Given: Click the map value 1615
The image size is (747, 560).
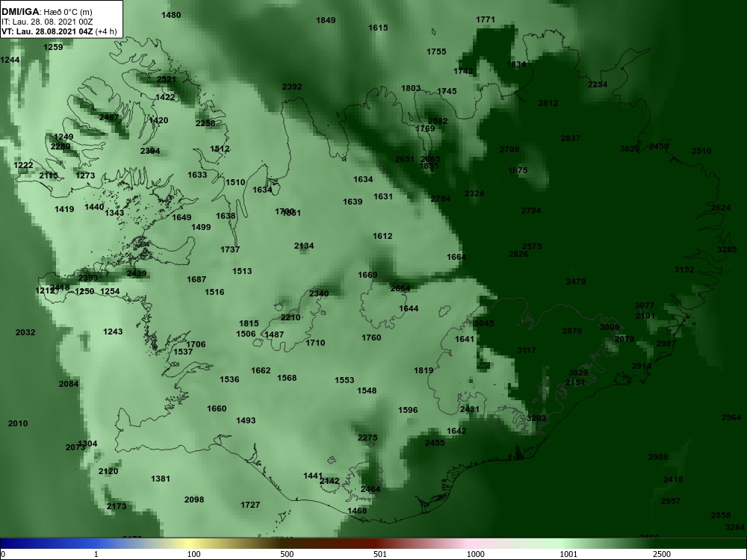Looking at the screenshot, I should coord(378,28).
